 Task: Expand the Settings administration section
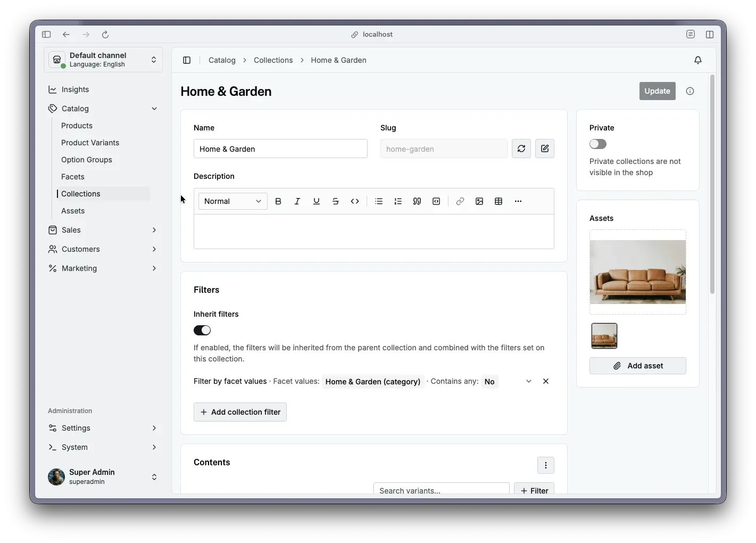click(x=103, y=428)
